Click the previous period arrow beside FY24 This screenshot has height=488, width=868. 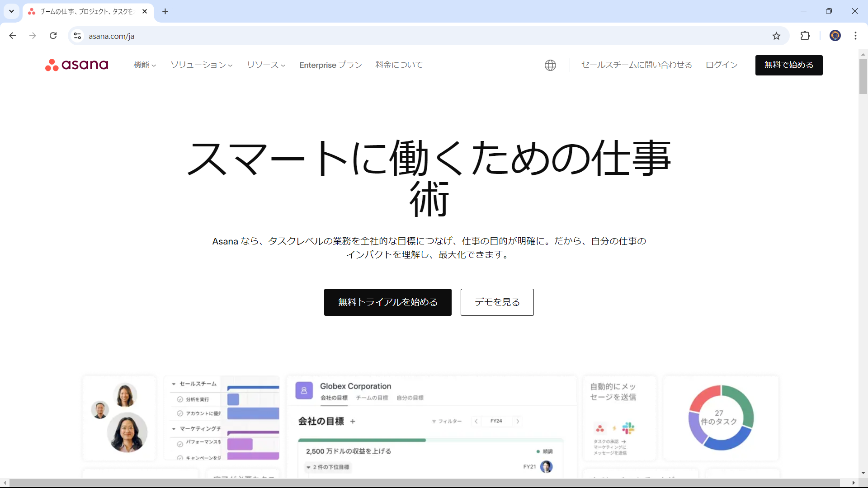tap(476, 421)
